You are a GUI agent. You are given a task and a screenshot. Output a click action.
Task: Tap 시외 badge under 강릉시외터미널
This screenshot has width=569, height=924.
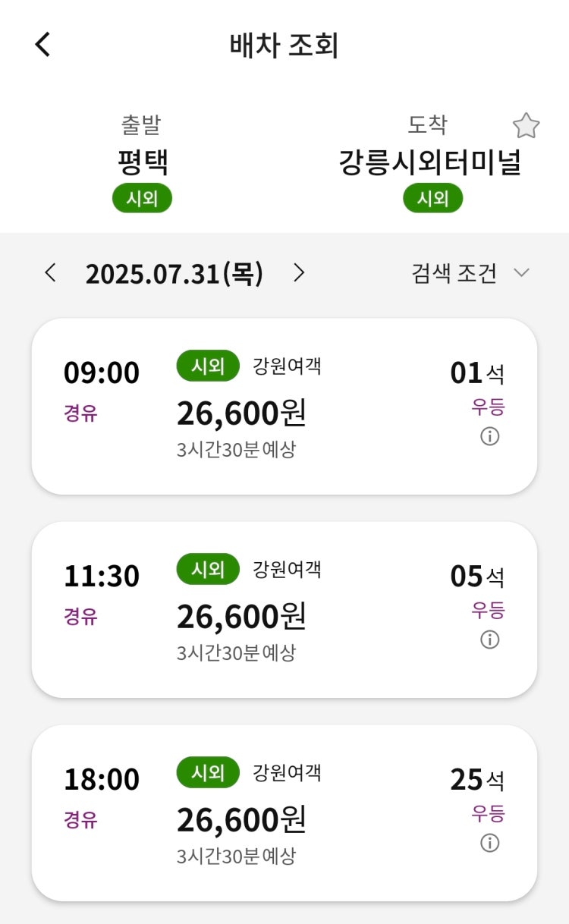tap(432, 199)
